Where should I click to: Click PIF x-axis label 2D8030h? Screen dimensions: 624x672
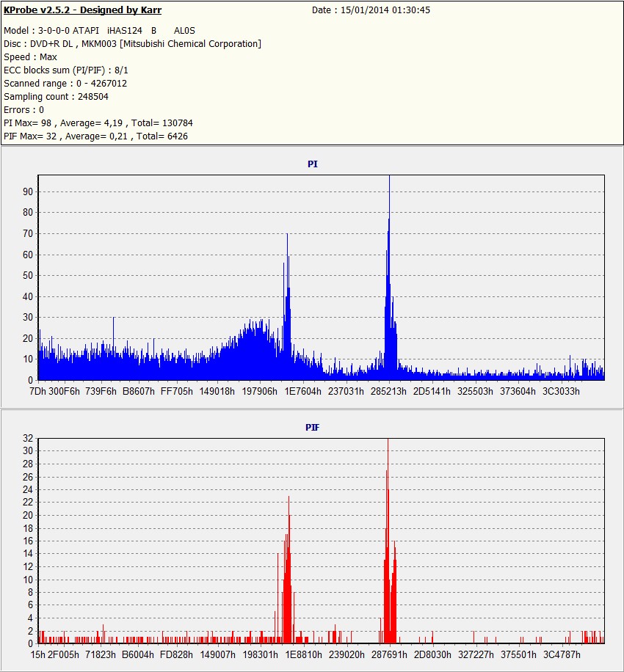tap(432, 655)
